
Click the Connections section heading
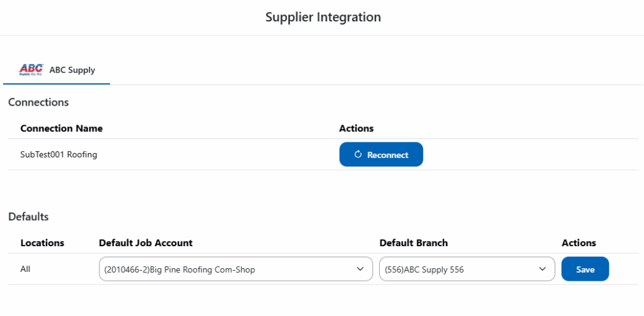[x=38, y=102]
